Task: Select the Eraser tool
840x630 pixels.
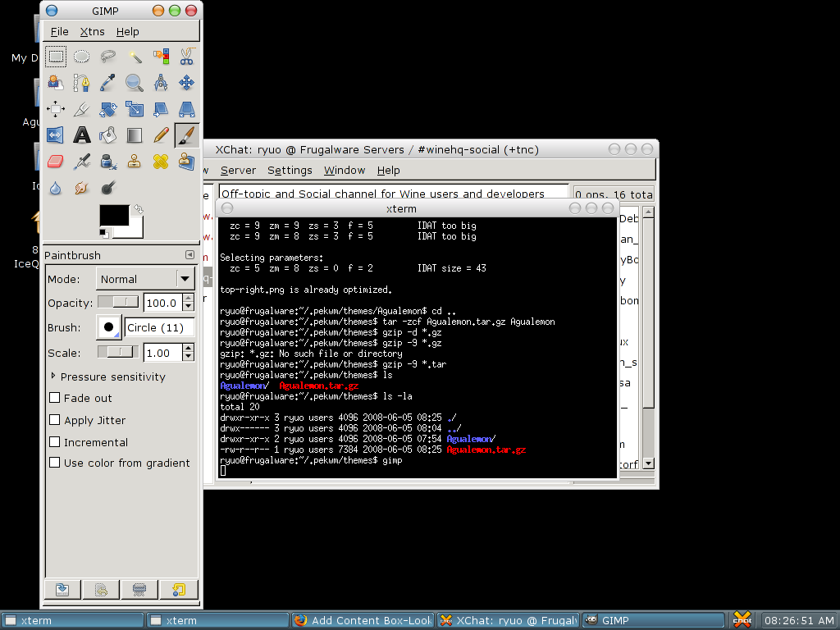Action: pyautogui.click(x=56, y=162)
